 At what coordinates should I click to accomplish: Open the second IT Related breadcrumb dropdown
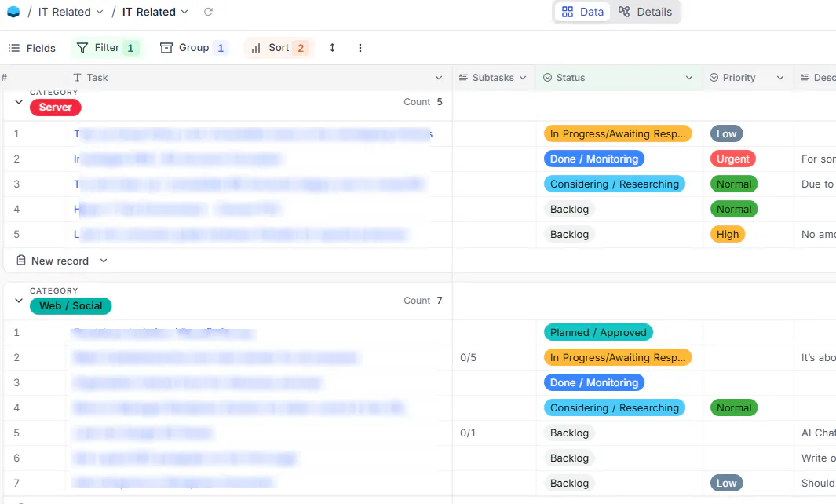[184, 12]
